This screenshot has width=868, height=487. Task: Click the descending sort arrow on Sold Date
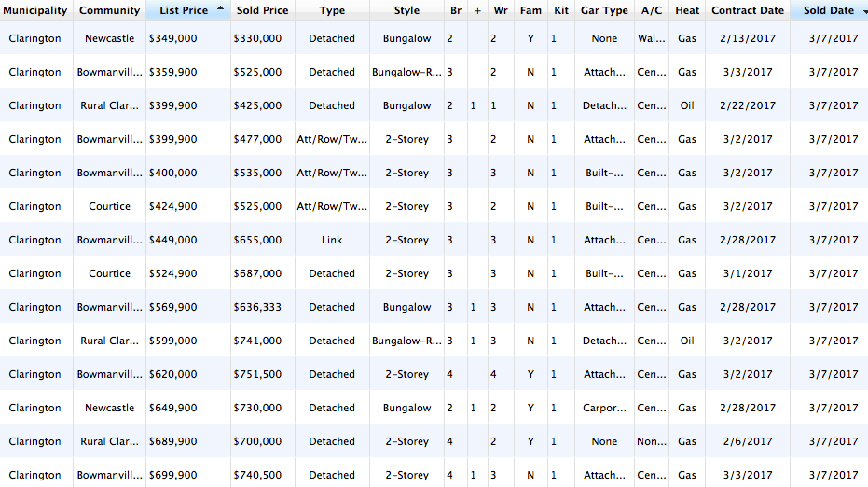click(x=865, y=11)
